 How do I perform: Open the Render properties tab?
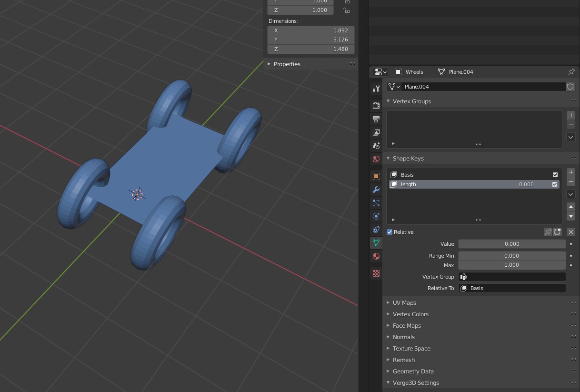point(376,105)
